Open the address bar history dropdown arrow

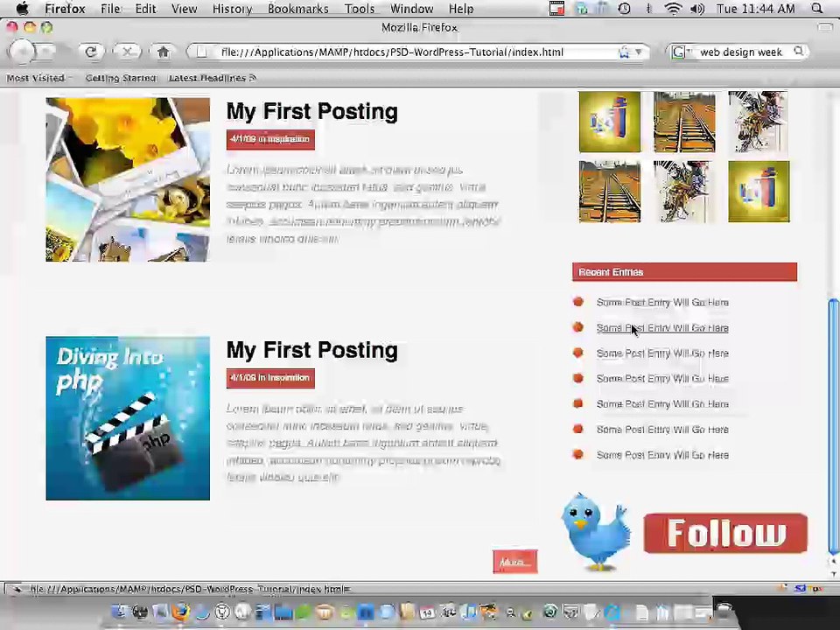(x=639, y=52)
